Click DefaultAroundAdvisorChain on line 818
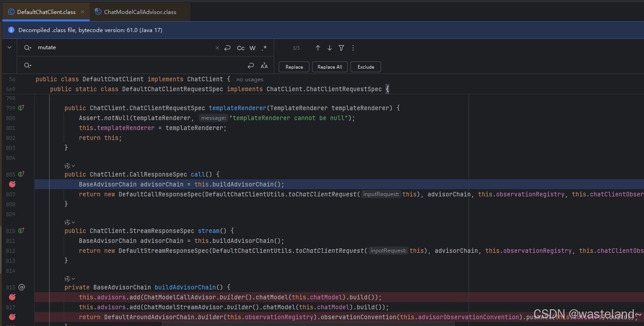 point(149,317)
